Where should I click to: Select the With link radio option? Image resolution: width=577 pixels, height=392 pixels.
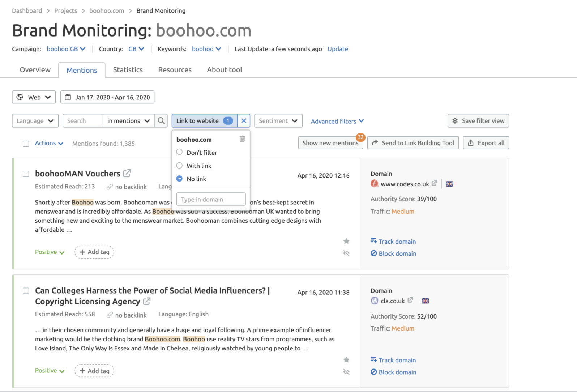[179, 165]
